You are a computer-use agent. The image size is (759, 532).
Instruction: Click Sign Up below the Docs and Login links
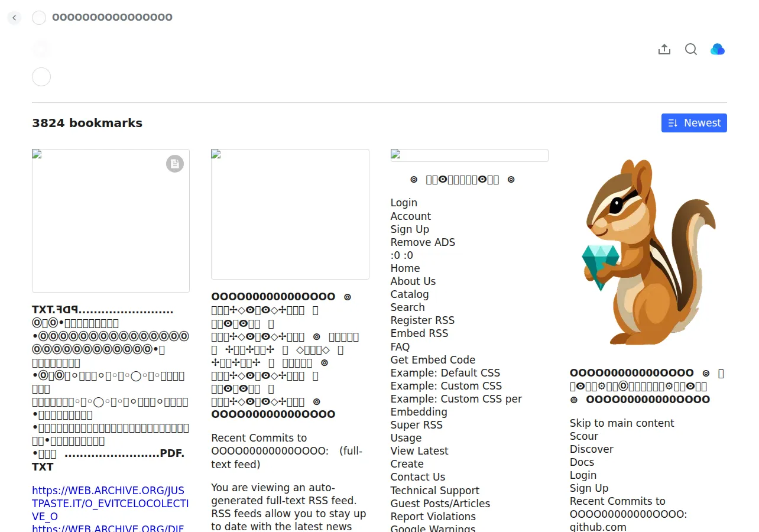589,488
